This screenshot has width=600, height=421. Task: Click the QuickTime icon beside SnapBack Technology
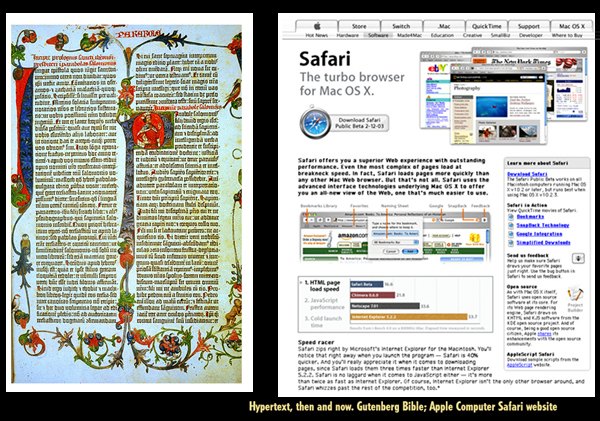(511, 225)
